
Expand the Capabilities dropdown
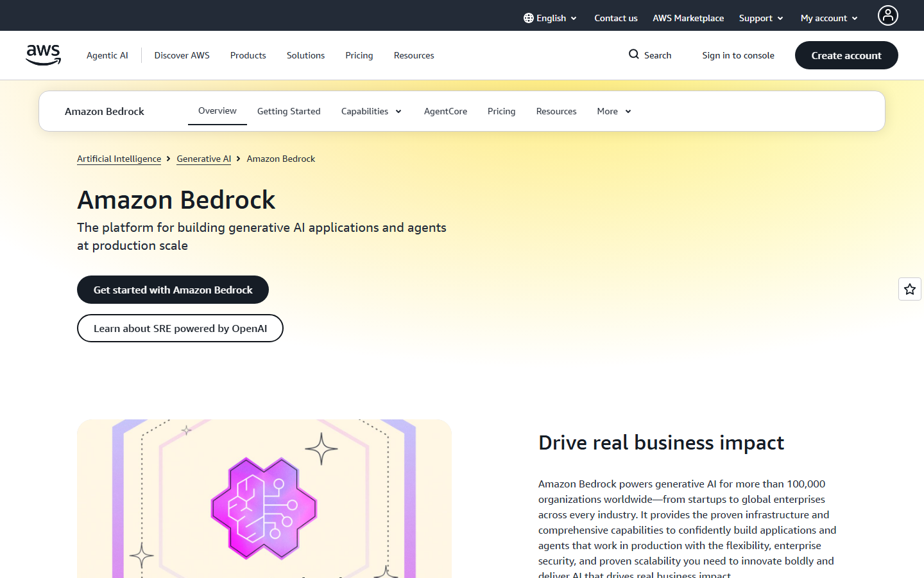(x=371, y=111)
